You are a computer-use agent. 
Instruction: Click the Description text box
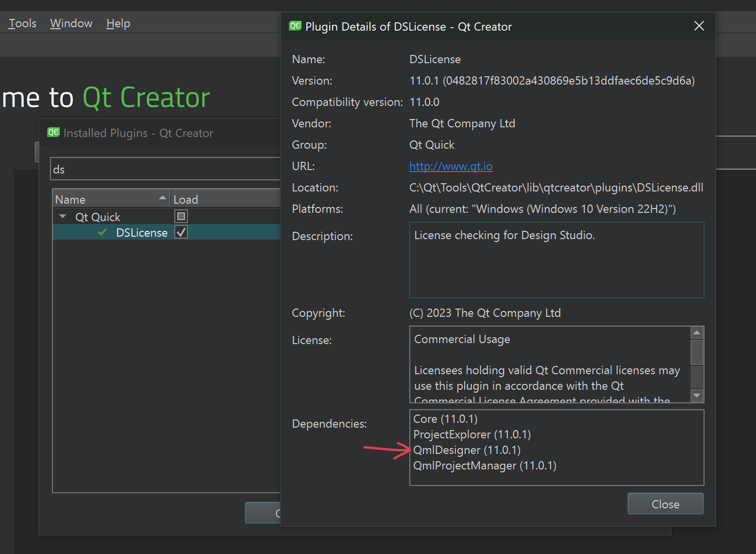[x=556, y=260]
